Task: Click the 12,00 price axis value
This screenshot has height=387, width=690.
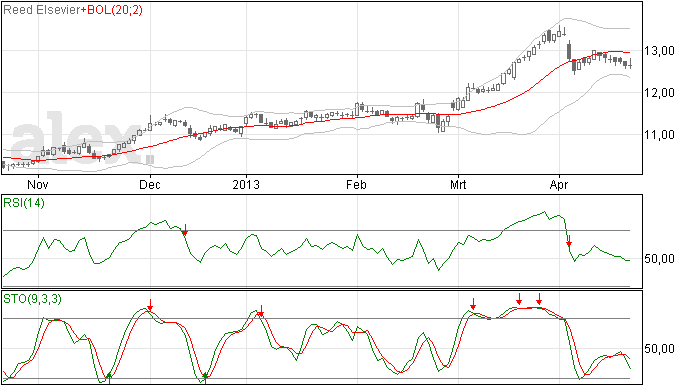Action: [x=659, y=92]
